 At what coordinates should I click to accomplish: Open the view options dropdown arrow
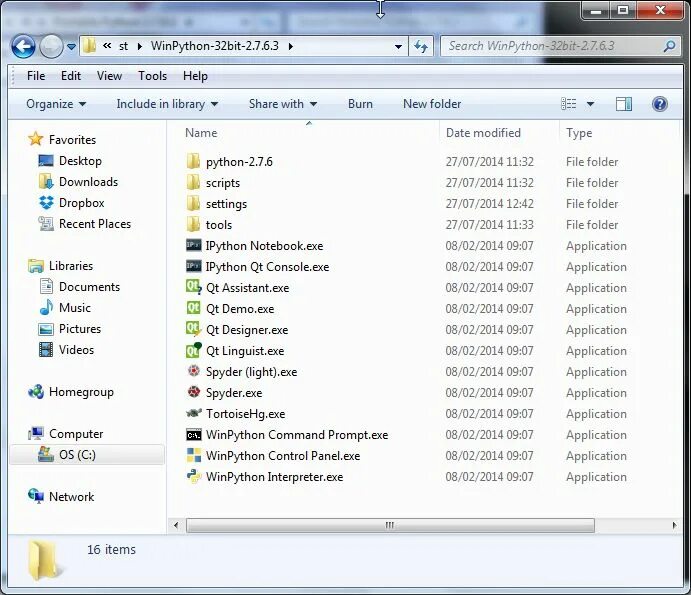[x=590, y=104]
